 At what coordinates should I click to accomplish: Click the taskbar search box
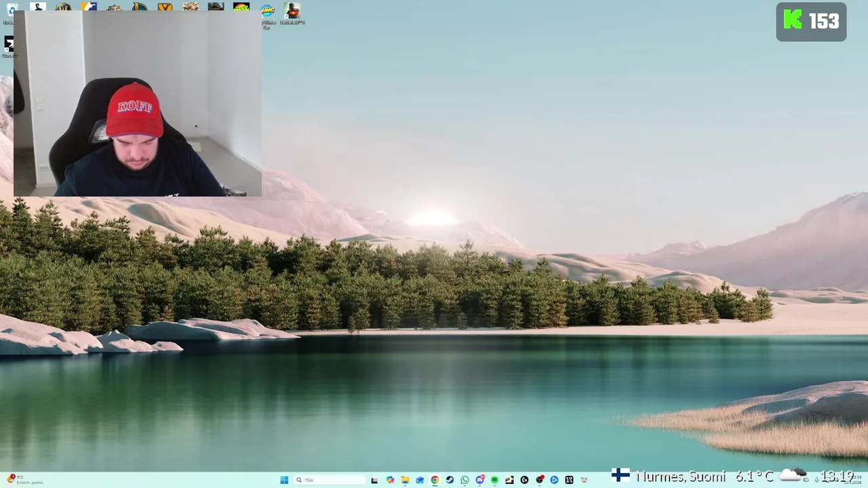pos(330,480)
